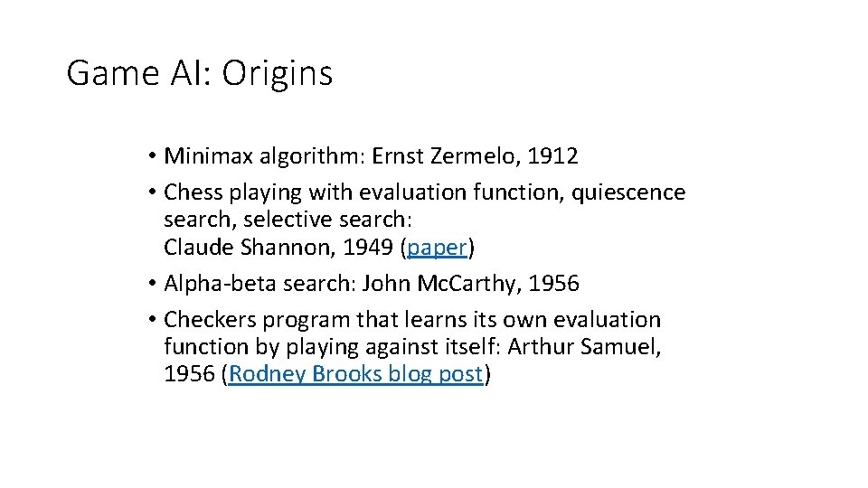Click the words "Chess playing"
Image resolution: width=868 pixels, height=488 pixels.
coord(232,192)
